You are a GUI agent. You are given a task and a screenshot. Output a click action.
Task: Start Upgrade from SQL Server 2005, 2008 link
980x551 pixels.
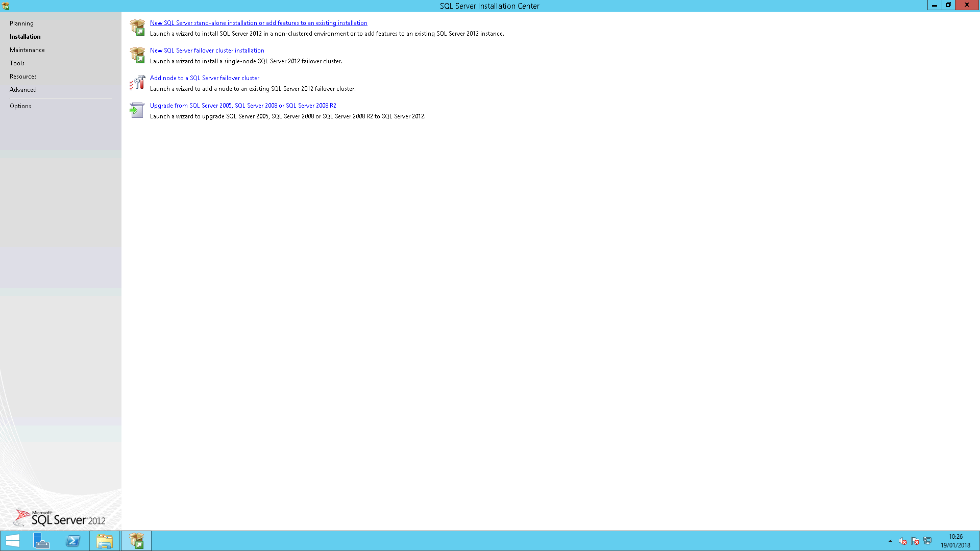pos(243,106)
